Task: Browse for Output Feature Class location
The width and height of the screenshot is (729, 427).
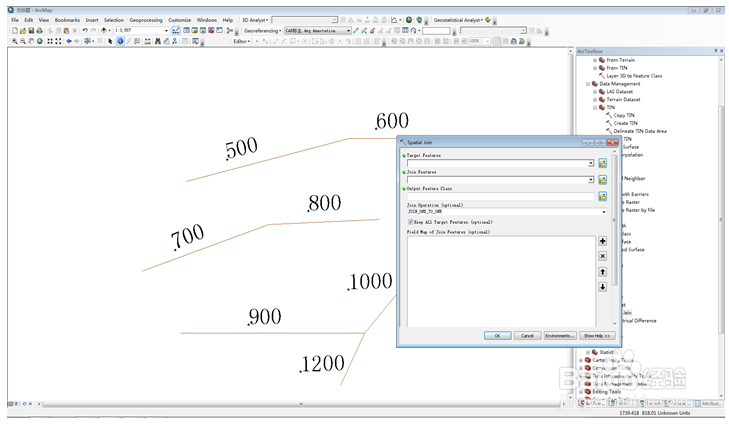Action: click(x=603, y=196)
